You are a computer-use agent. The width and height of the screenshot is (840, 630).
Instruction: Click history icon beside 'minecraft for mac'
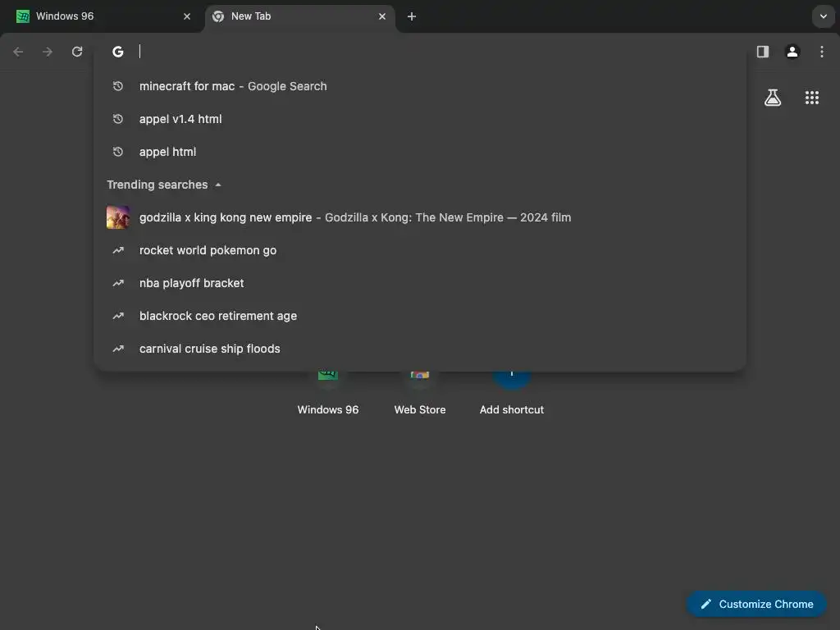[118, 86]
